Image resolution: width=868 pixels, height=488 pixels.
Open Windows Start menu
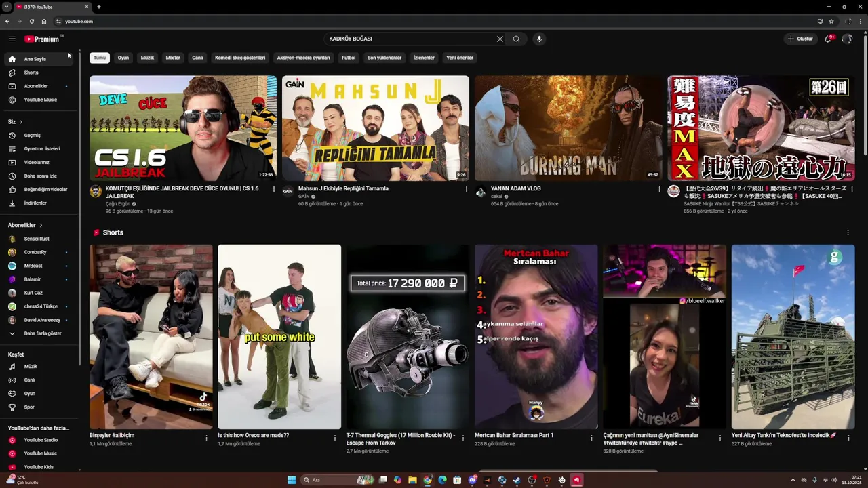(292, 480)
